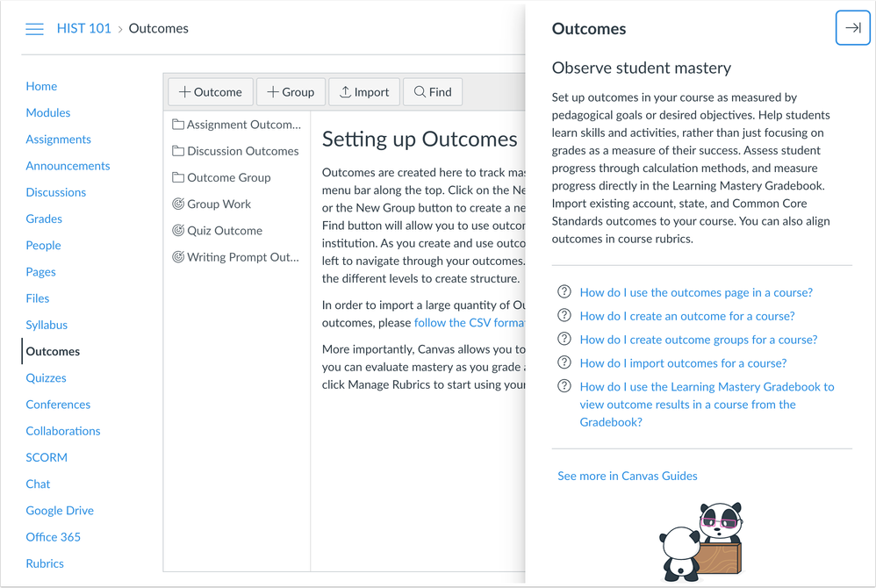The image size is (876, 588).
Task: Select the Quiz Outcome target icon
Action: (x=180, y=230)
